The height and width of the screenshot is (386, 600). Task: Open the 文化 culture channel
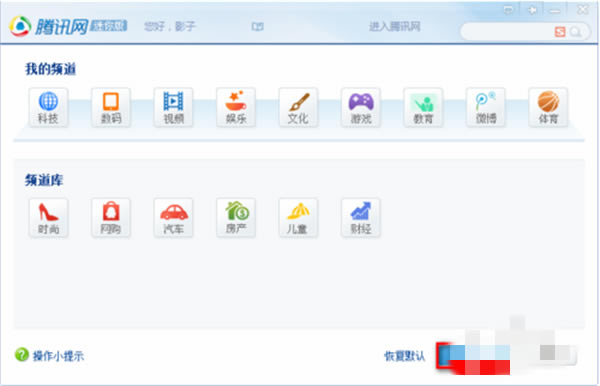[x=298, y=107]
